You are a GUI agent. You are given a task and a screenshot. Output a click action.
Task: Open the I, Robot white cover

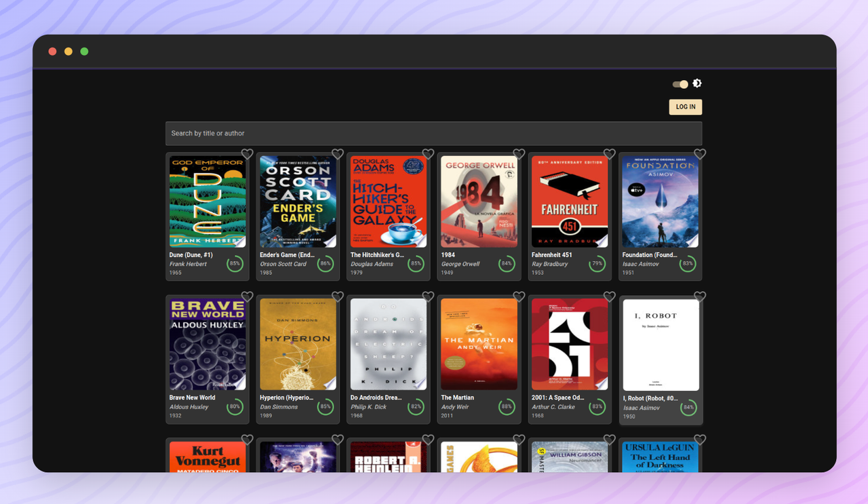pos(661,345)
